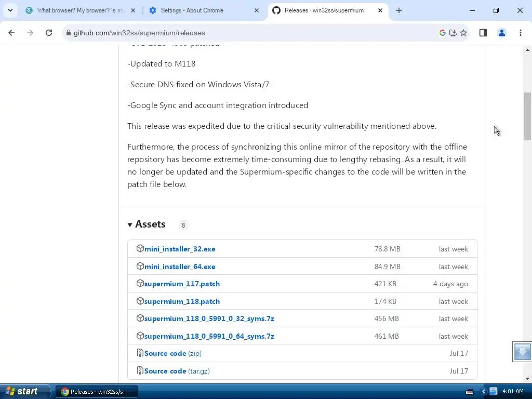The height and width of the screenshot is (399, 532).
Task: Download Source code (tar.gz)
Action: (x=177, y=371)
